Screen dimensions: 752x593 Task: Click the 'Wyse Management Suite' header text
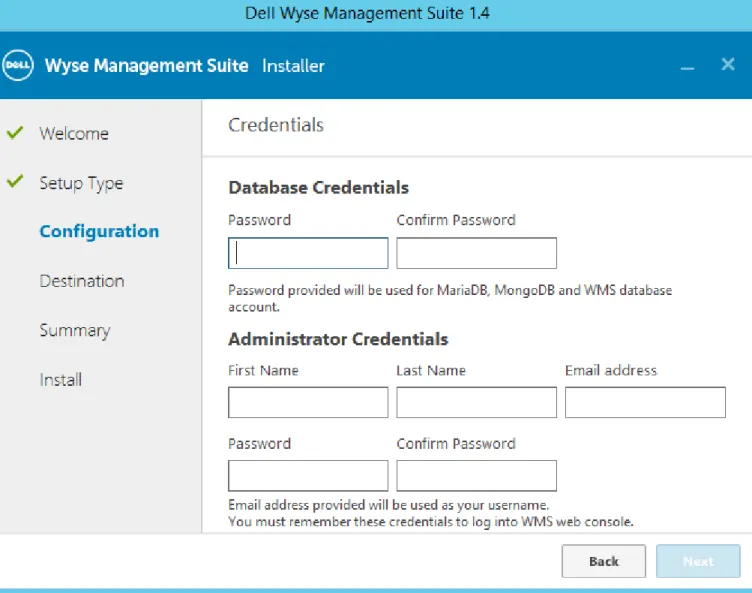pyautogui.click(x=146, y=66)
